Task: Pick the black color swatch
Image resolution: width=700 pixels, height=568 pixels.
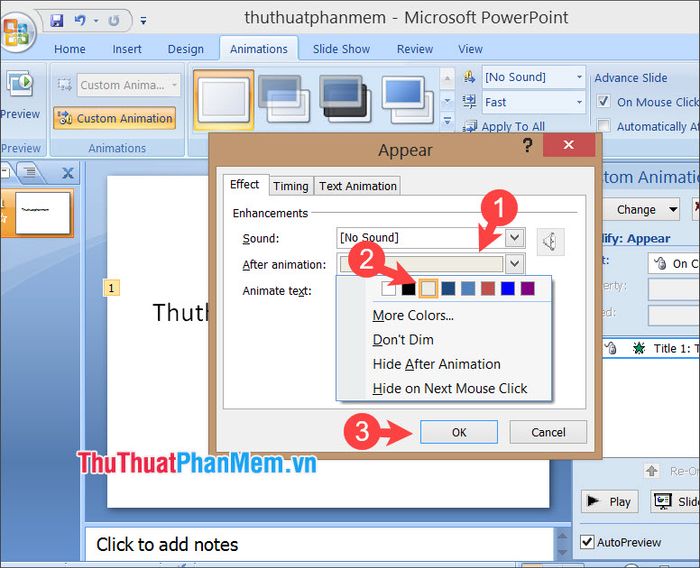Action: click(408, 289)
